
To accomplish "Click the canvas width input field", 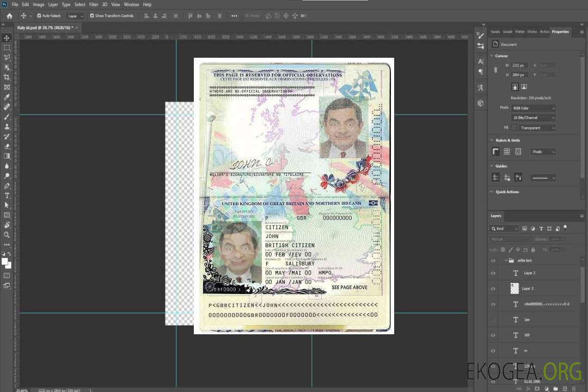I will click(x=519, y=65).
